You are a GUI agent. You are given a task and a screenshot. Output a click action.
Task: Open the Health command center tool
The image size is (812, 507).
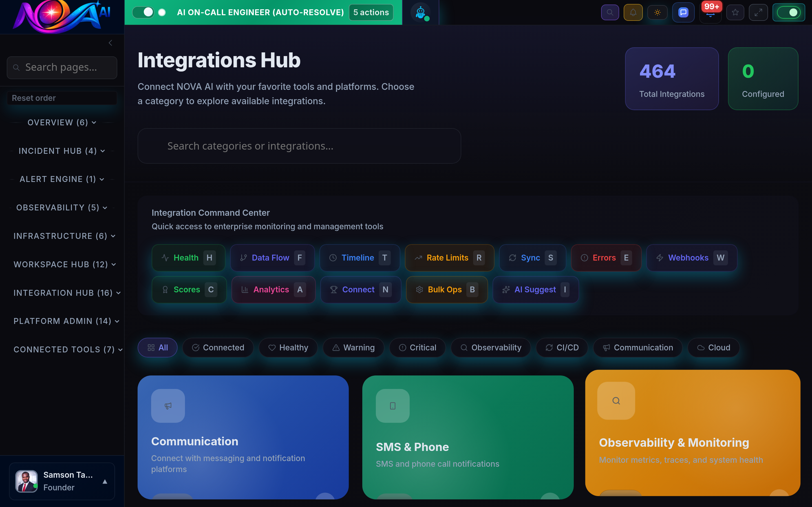coord(188,257)
